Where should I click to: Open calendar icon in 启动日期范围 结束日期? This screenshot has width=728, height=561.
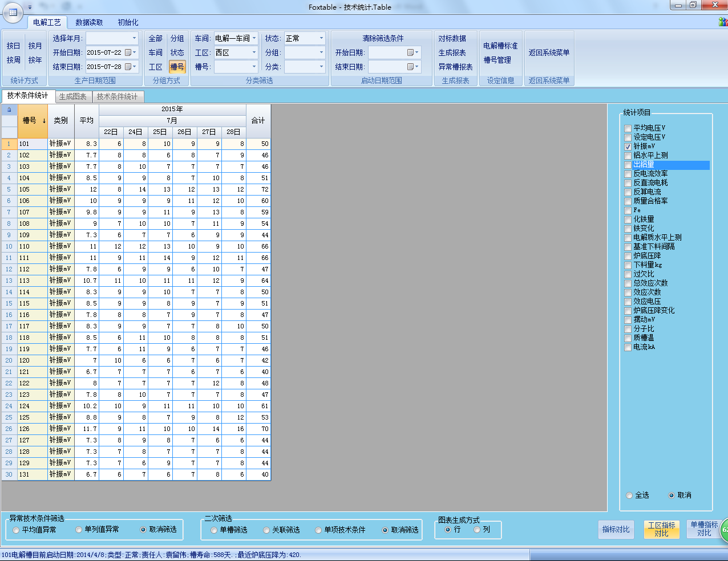[x=410, y=67]
